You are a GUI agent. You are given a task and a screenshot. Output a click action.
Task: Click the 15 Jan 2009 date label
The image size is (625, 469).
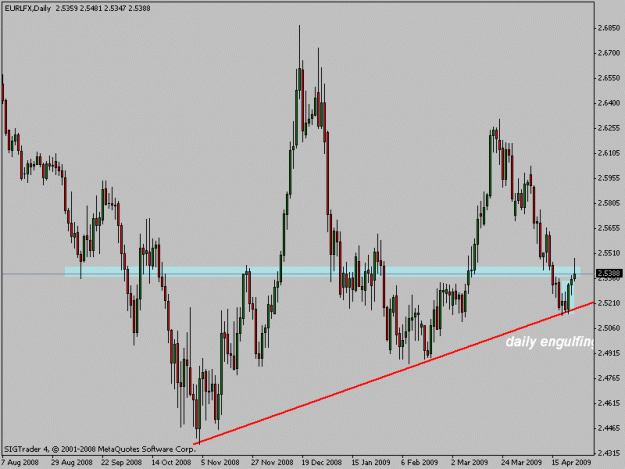[371, 462]
